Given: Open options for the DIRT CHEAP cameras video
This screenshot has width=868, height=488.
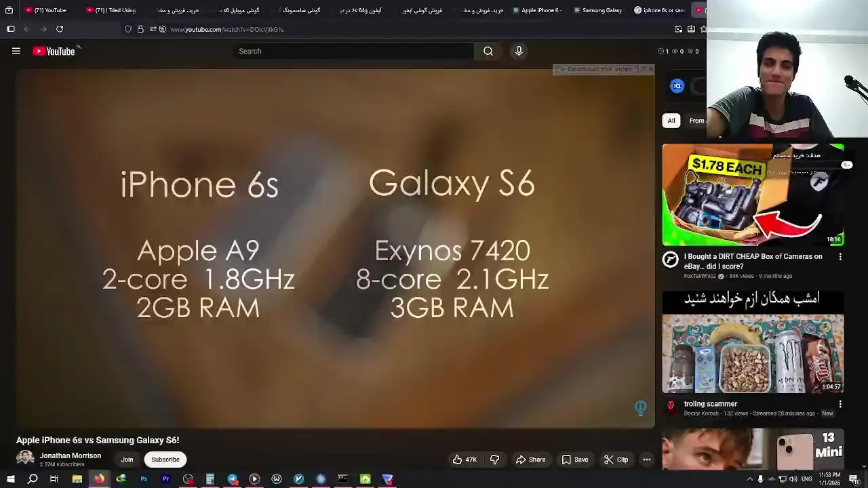Looking at the screenshot, I should [x=840, y=257].
